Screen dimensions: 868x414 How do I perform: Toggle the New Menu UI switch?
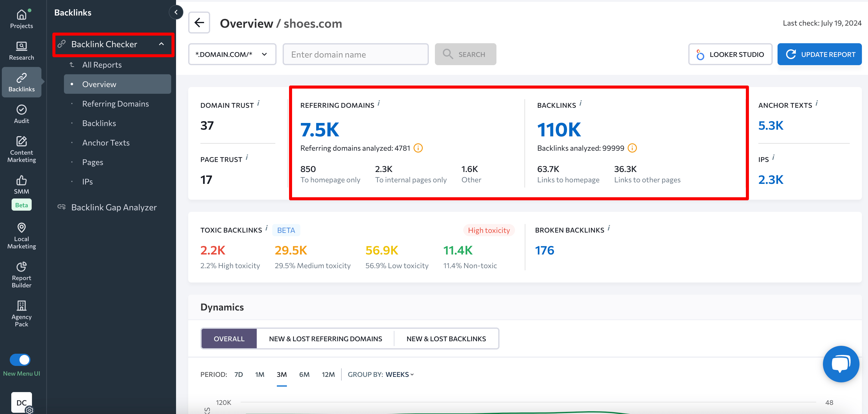(x=20, y=360)
